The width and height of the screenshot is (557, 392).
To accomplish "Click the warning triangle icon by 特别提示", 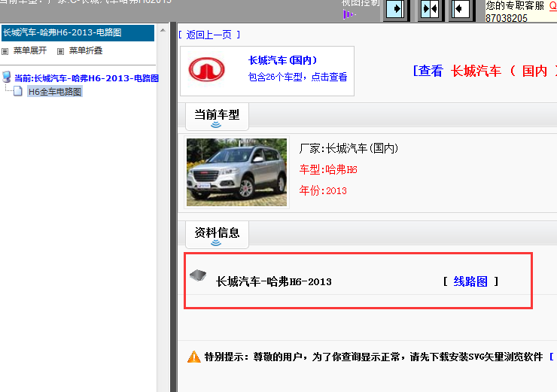I will tap(194, 357).
